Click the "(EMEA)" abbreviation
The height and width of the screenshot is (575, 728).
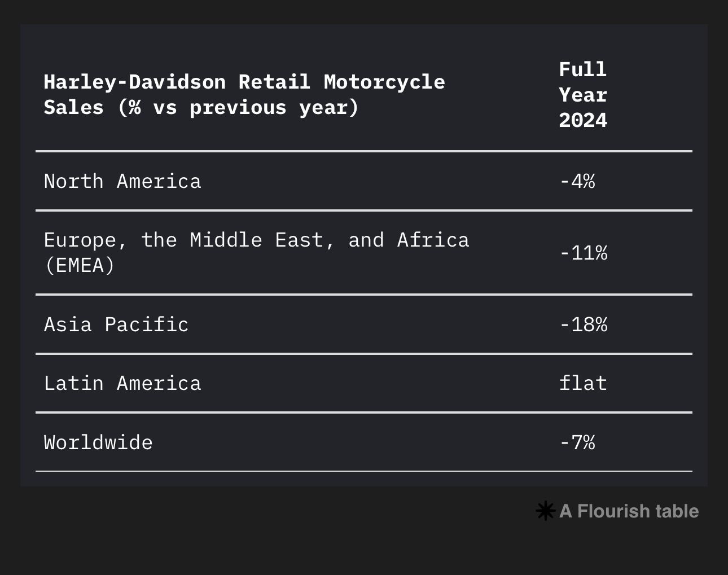click(x=79, y=265)
